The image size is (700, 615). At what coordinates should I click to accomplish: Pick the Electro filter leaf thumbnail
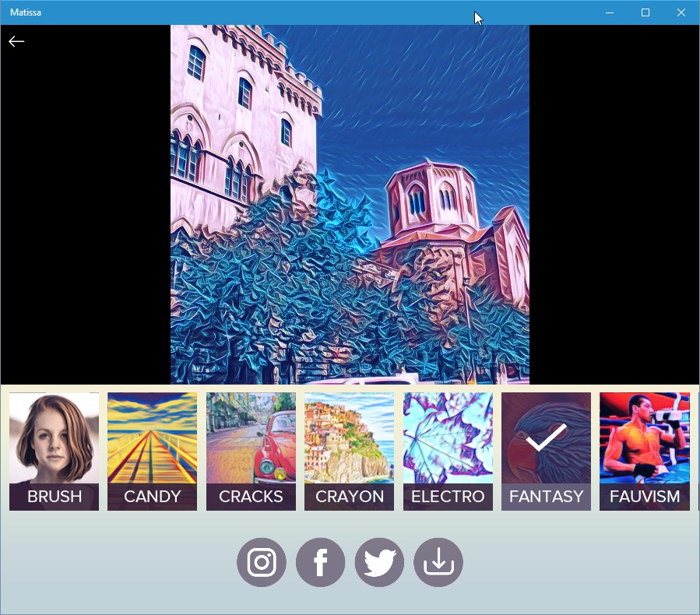pyautogui.click(x=448, y=440)
